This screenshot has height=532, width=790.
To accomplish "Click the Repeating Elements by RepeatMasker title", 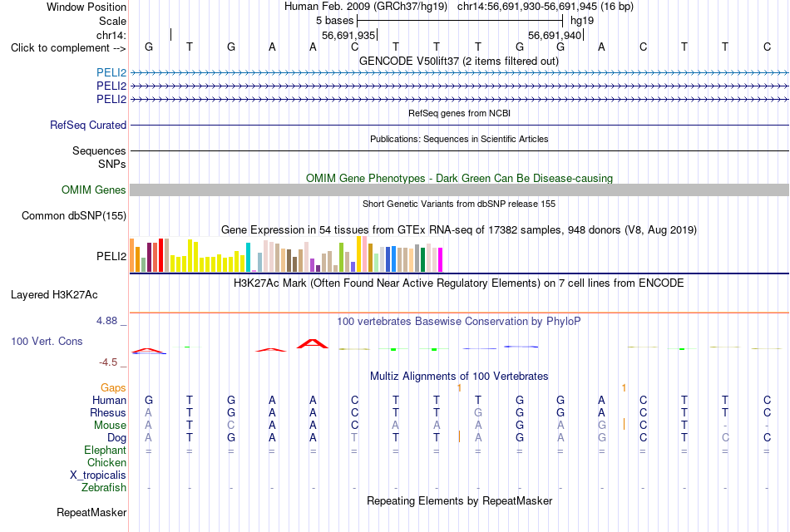I will click(x=460, y=500).
